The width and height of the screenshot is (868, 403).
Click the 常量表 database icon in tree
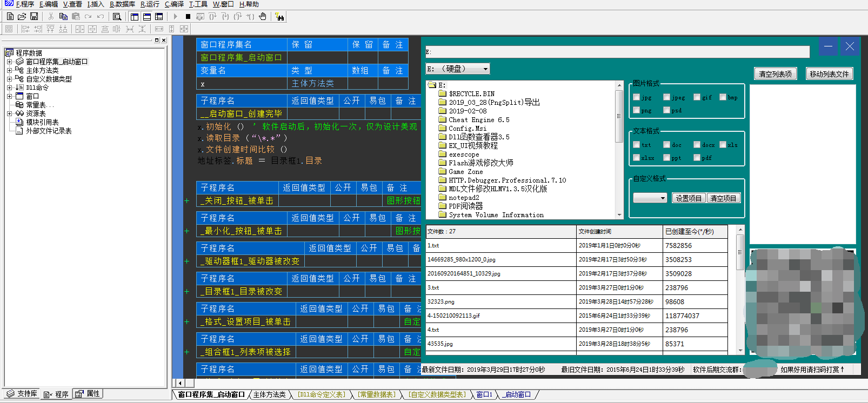point(19,105)
